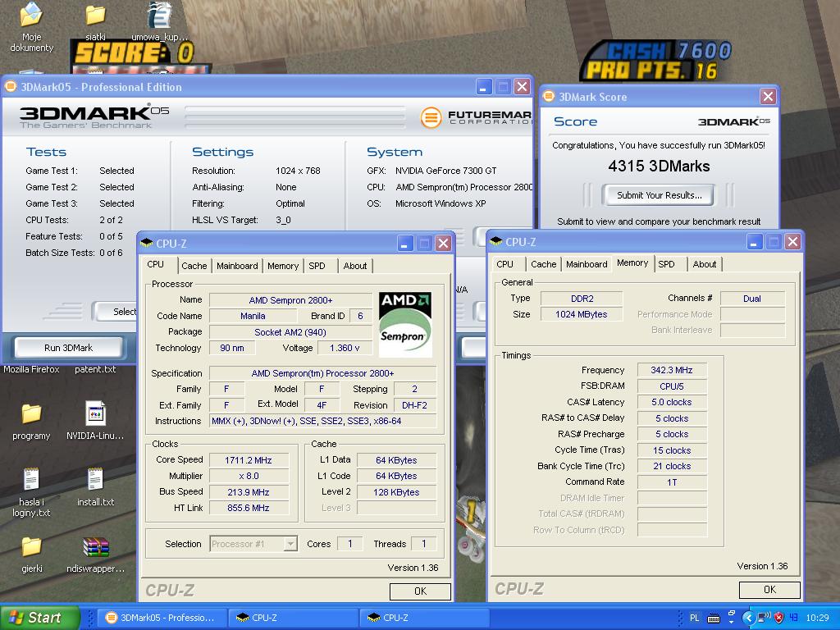Switch to Cache tab in left CPU-Z
The height and width of the screenshot is (630, 840).
click(x=194, y=266)
